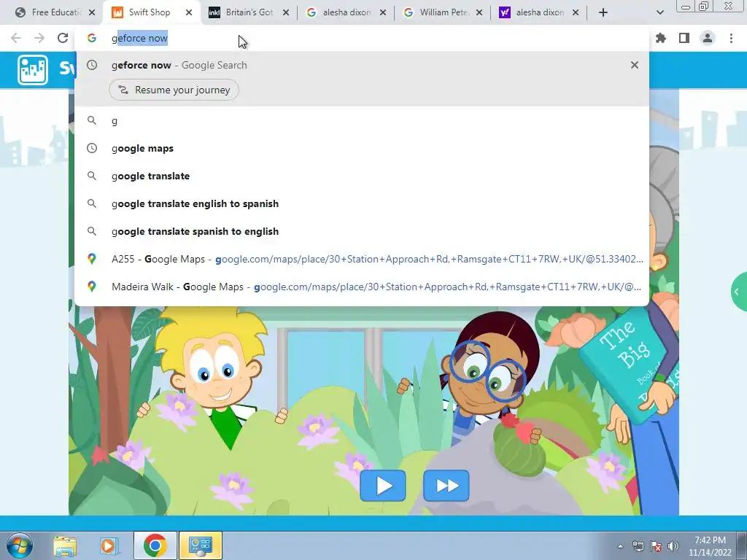This screenshot has width=747, height=560.
Task: Close the Britain's Got tab
Action: pos(286,13)
